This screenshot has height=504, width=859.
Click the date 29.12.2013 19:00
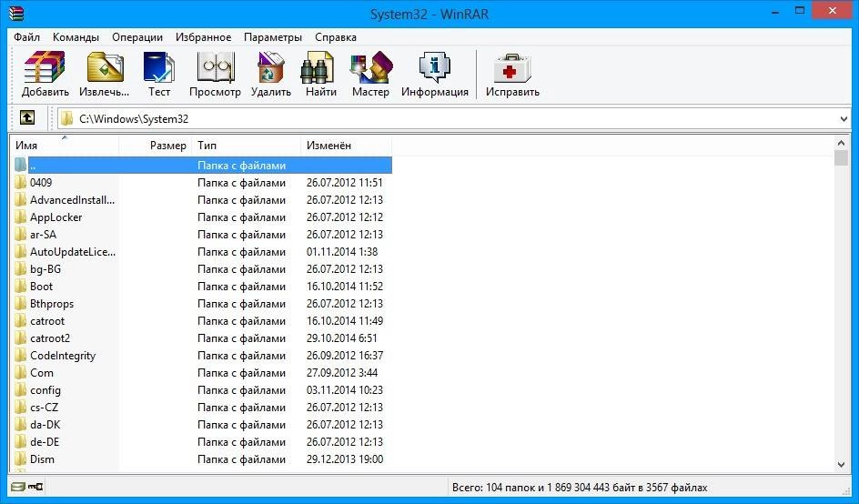(x=345, y=459)
